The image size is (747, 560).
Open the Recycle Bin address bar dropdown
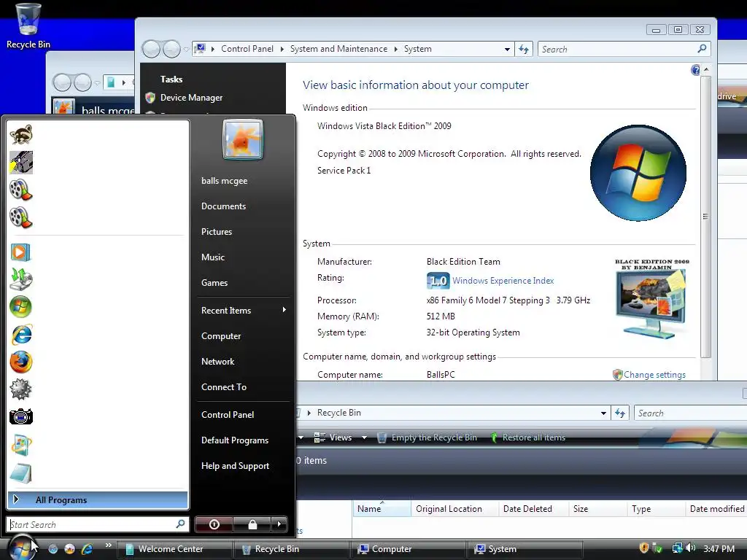point(603,413)
